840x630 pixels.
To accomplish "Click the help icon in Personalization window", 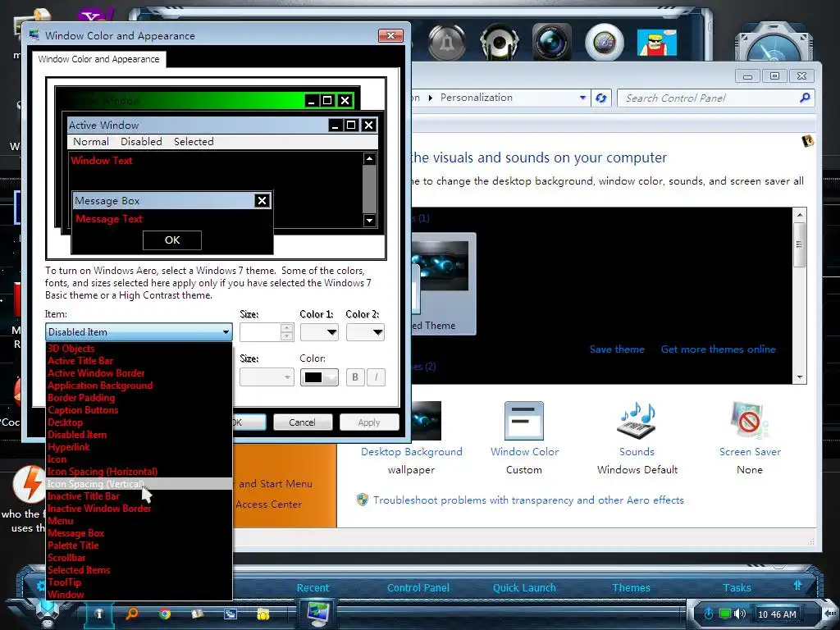I will click(807, 141).
